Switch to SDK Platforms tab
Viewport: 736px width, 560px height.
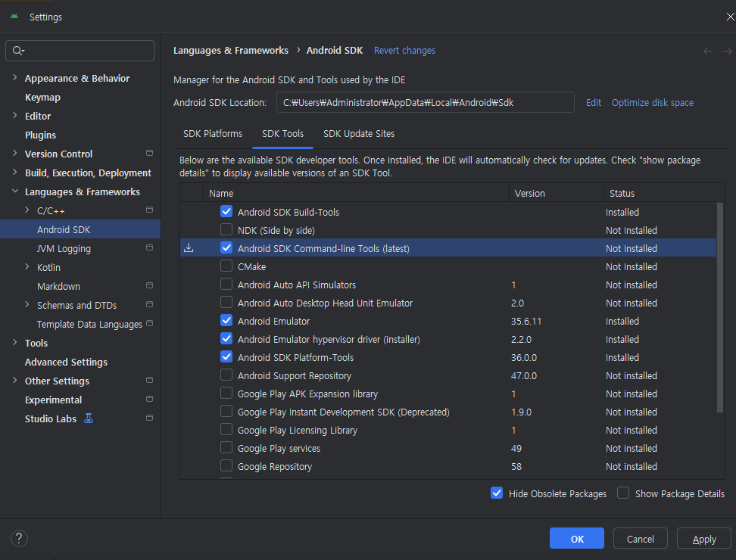[213, 134]
